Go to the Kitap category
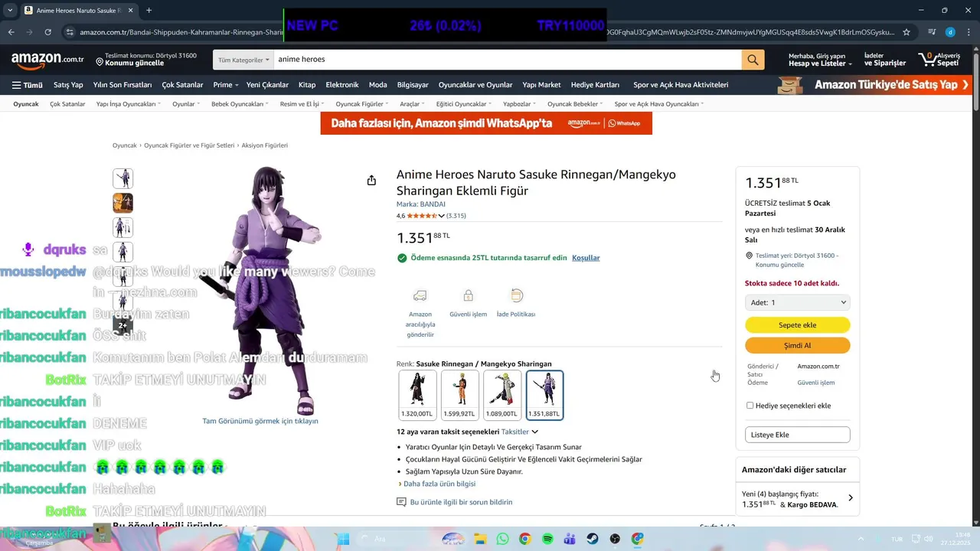The image size is (980, 551). coord(306,85)
